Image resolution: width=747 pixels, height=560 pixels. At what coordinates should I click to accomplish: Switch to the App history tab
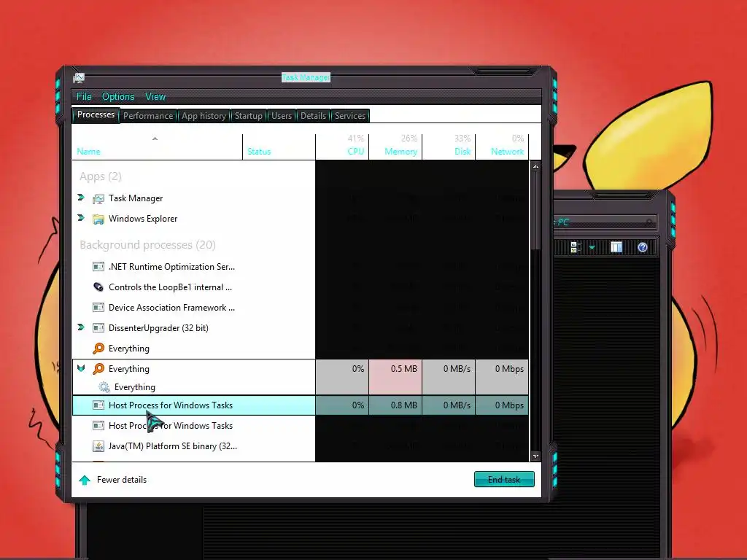click(x=204, y=116)
